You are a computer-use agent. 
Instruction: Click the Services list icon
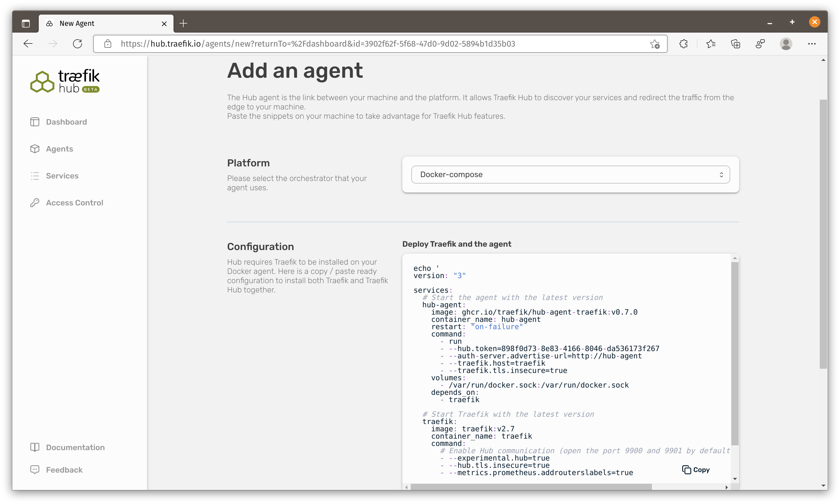click(35, 176)
